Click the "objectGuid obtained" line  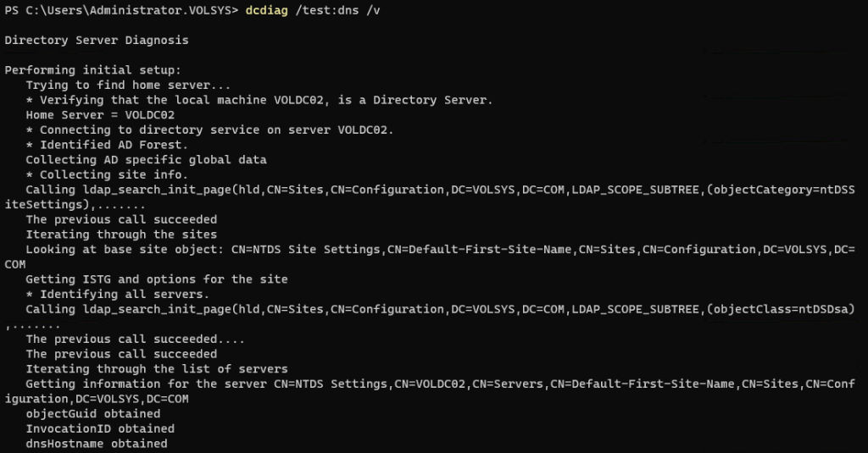(93, 413)
